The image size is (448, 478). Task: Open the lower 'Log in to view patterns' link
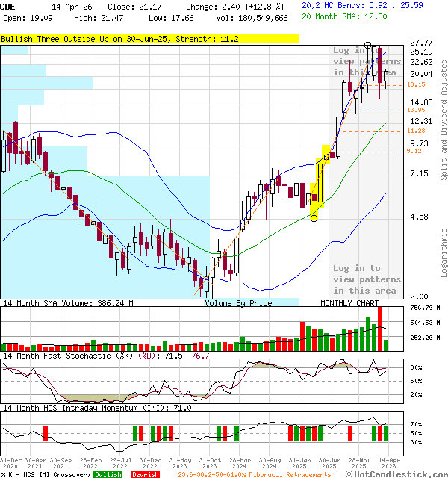point(366,279)
